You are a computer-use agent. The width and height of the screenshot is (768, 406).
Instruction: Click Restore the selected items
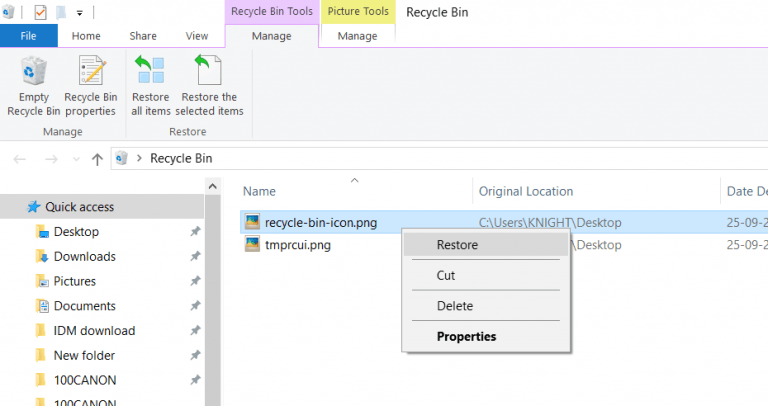coord(209,86)
